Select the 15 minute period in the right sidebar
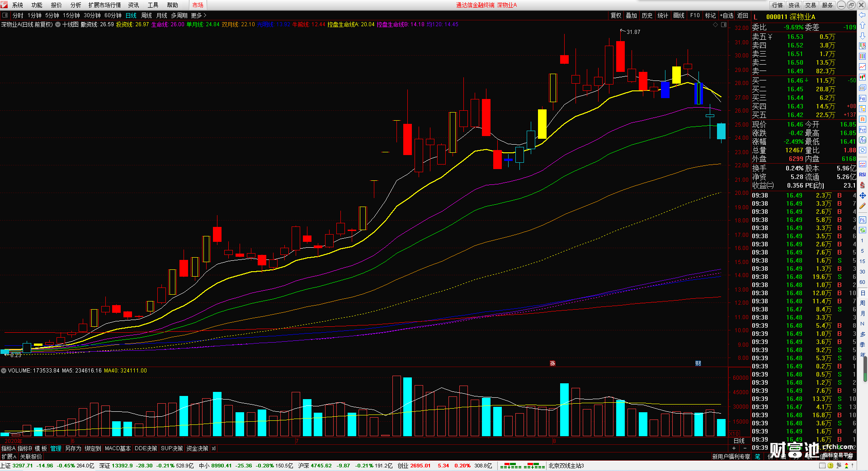The width and height of the screenshot is (868, 471). 862,261
